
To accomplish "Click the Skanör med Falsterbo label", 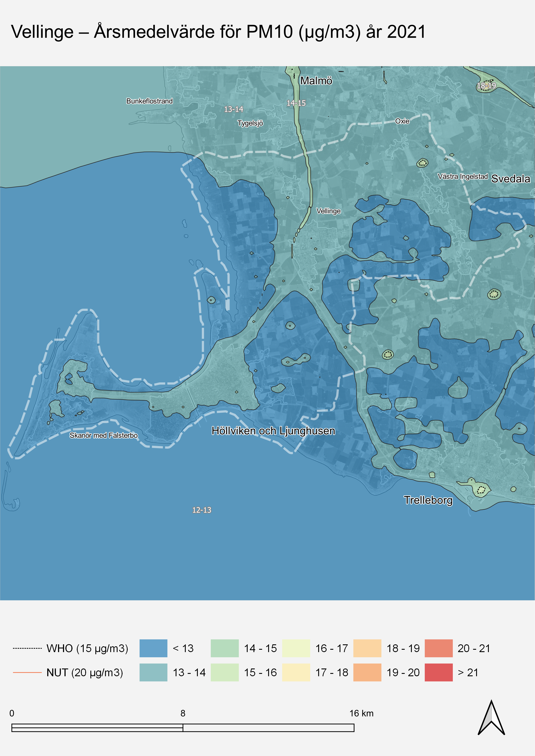I will 104,435.
